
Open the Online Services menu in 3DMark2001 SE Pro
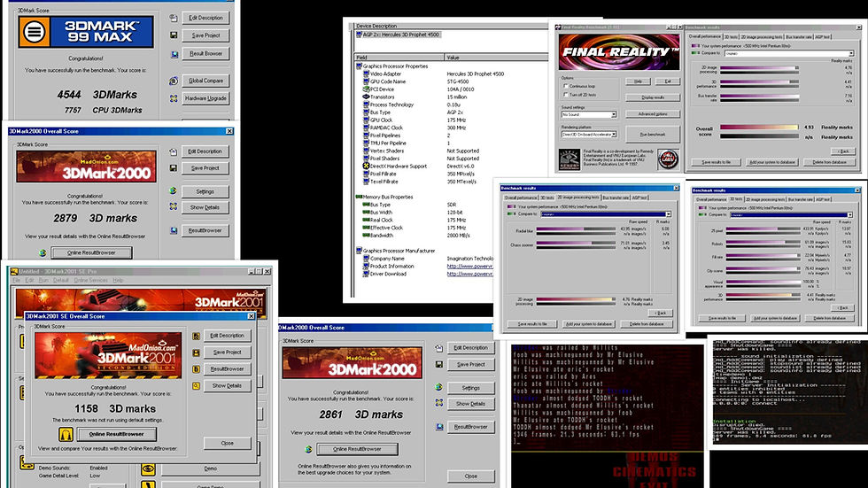[90, 281]
